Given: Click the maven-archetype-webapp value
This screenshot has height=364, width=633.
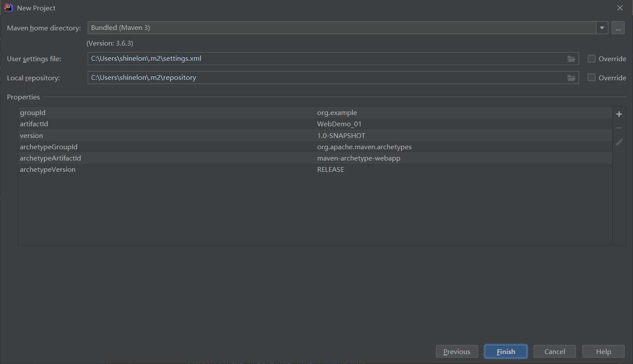Looking at the screenshot, I should (x=359, y=158).
